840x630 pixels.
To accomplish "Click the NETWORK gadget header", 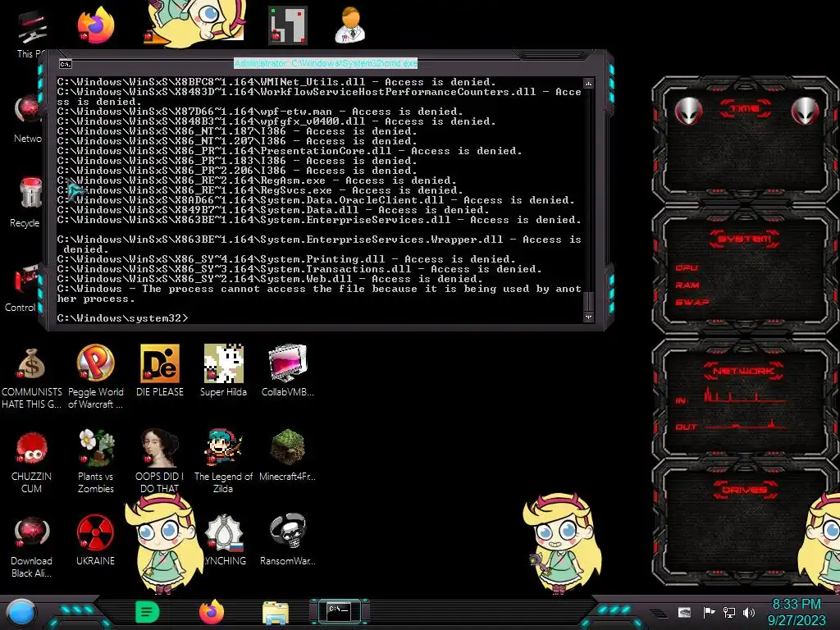I will 743,371.
